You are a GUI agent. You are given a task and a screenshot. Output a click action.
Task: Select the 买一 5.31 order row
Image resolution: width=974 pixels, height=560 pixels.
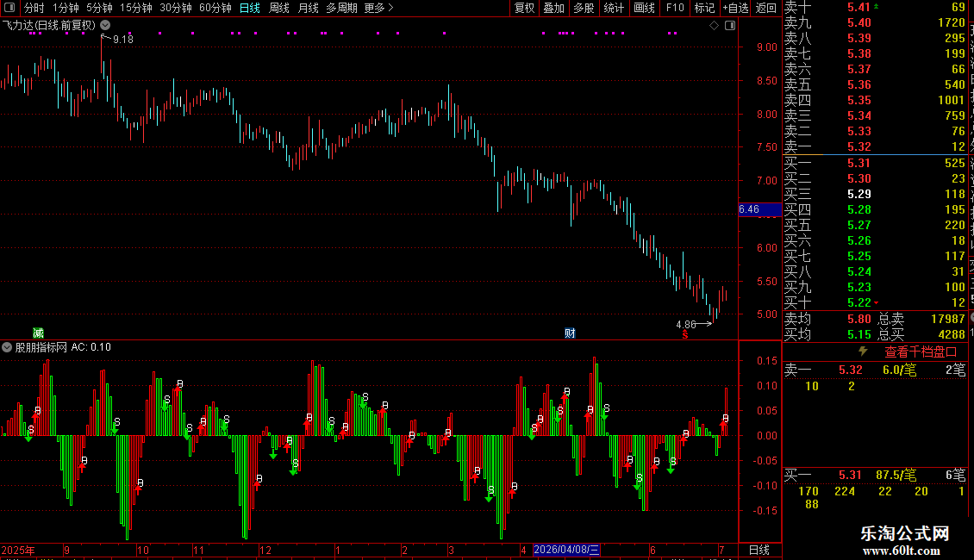point(875,164)
